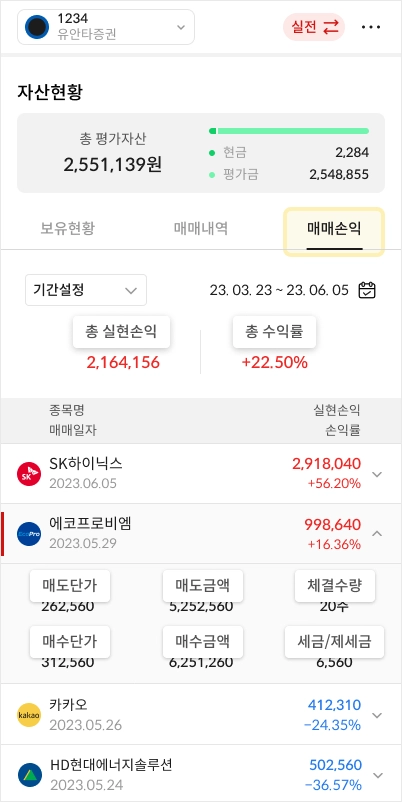Tap the 유안타증권 account circle icon
Image resolution: width=402 pixels, height=802 pixels.
tap(37, 27)
